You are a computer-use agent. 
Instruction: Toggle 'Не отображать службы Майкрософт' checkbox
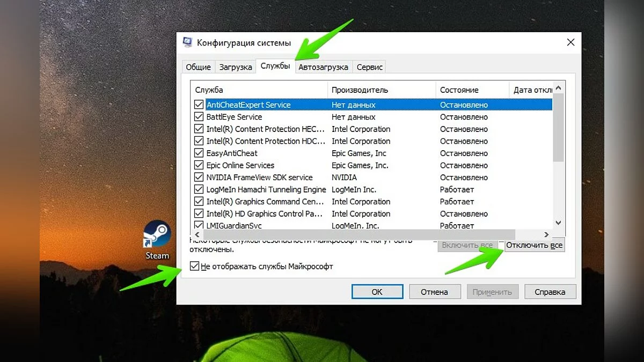[x=194, y=266]
